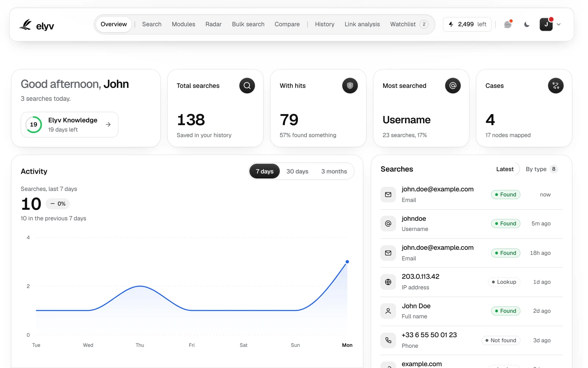Click the 2,499 left credits button
The image size is (588, 368).
tap(467, 24)
